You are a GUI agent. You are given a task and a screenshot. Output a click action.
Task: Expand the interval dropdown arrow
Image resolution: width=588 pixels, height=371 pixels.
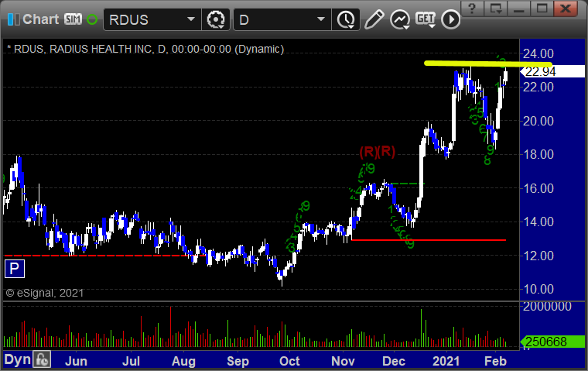point(320,19)
